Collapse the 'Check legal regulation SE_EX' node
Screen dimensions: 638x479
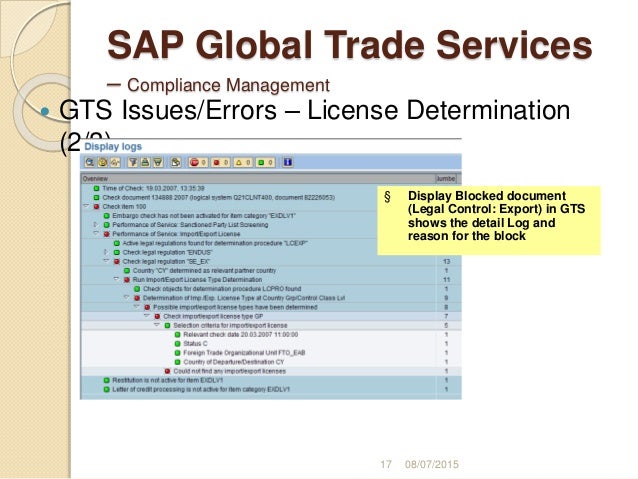(106, 261)
